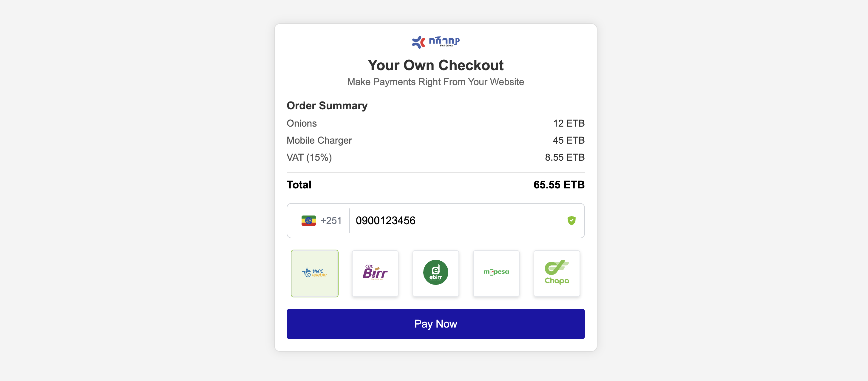Viewport: 868px width, 381px height.
Task: Click the Ethiopian flag icon
Action: (308, 220)
